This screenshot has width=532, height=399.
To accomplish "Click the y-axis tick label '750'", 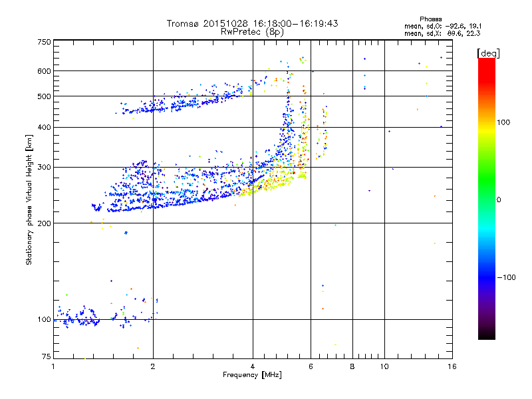I will (x=44, y=42).
